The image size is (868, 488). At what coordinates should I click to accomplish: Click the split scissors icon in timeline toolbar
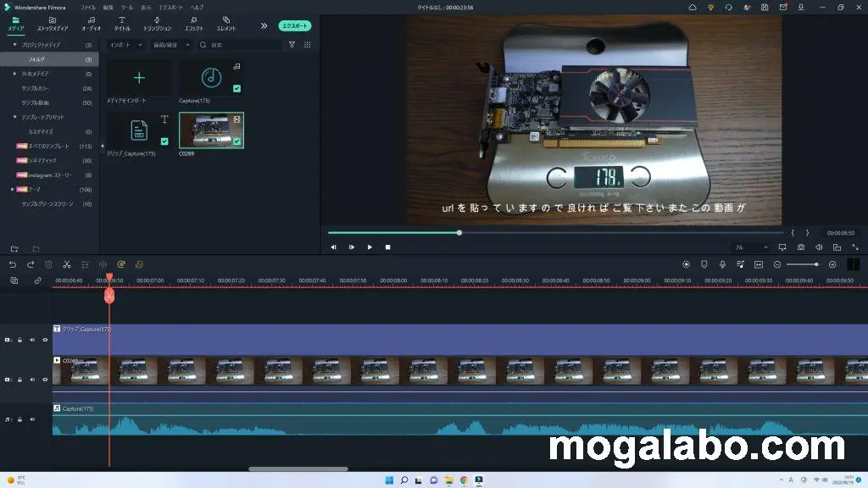[x=66, y=264]
